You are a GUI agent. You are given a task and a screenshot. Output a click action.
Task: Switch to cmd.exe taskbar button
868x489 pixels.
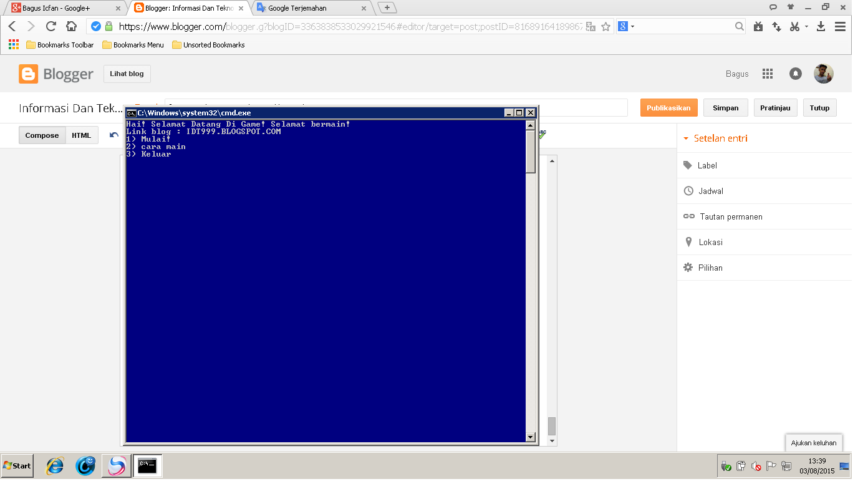tap(148, 465)
